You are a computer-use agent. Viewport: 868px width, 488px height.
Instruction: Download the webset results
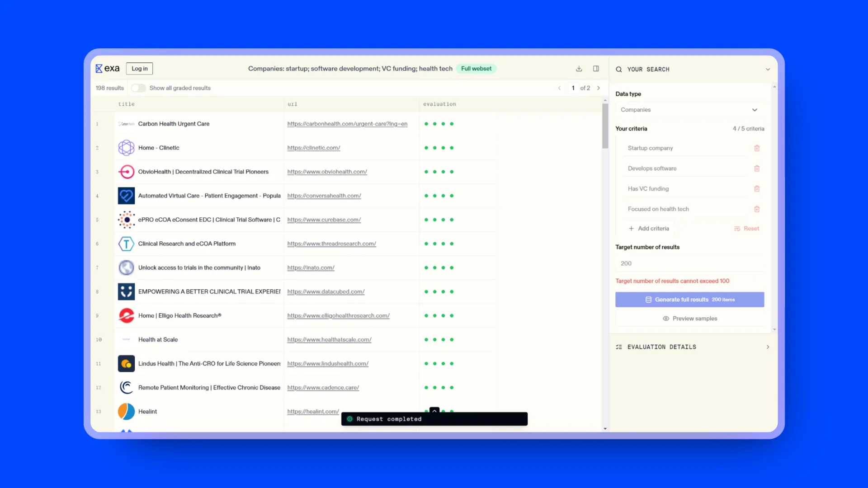(579, 69)
